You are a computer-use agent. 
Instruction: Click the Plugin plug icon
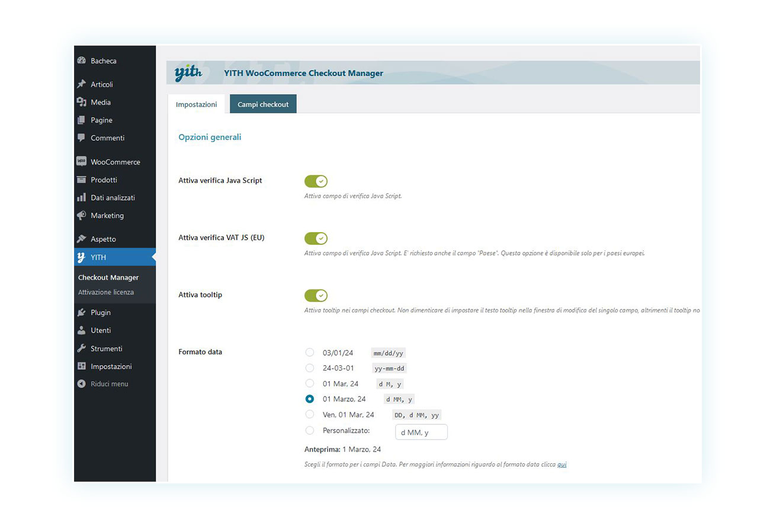point(82,312)
